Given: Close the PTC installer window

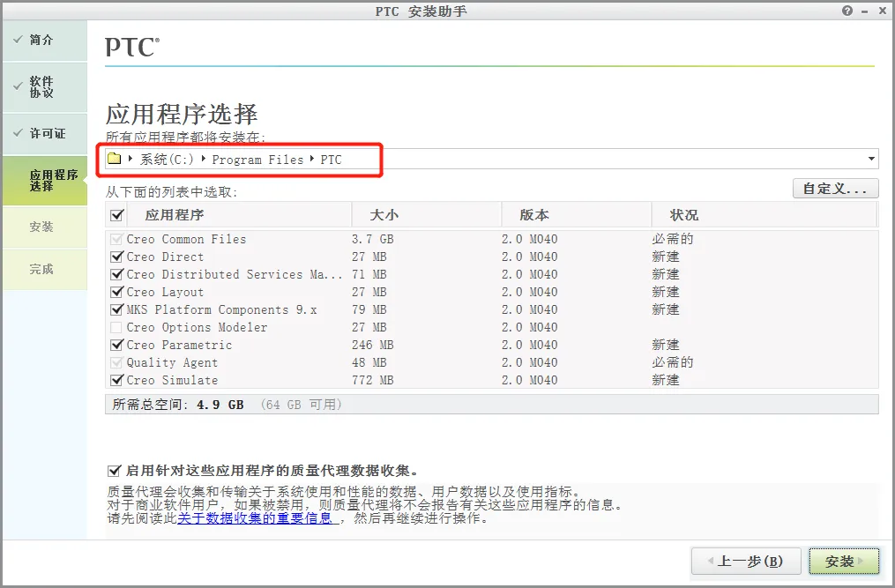Looking at the screenshot, I should coord(882,11).
